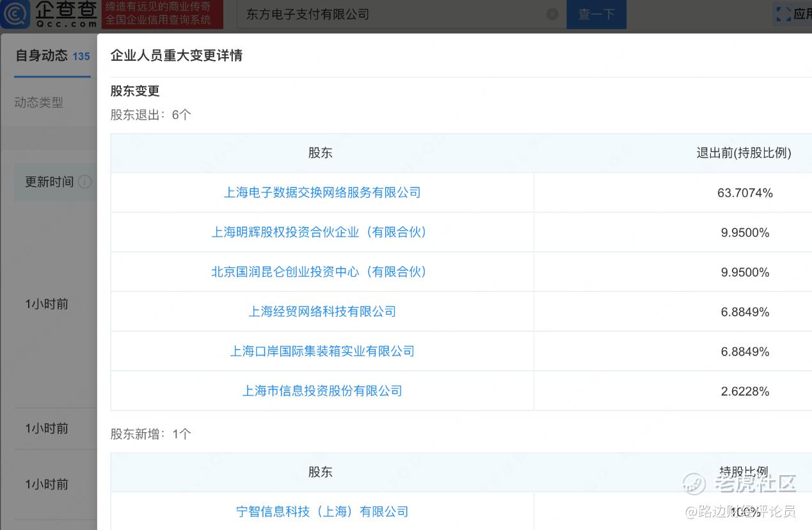Click the 63.7074% shareholding value
The image size is (812, 530).
pos(745,193)
